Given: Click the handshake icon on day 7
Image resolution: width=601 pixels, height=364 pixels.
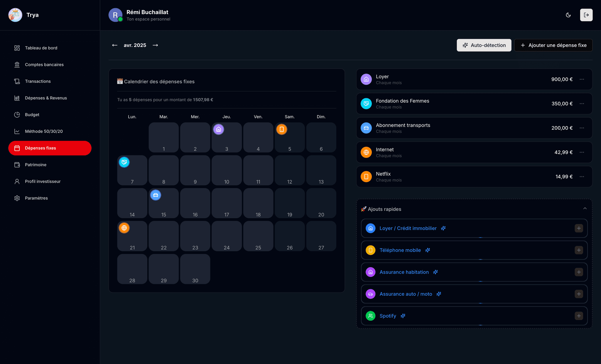Looking at the screenshot, I should click(124, 162).
